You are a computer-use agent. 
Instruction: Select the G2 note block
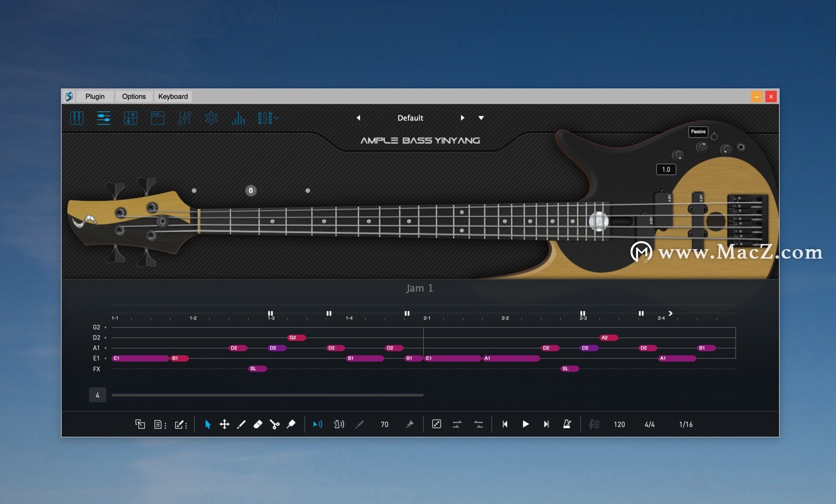[x=296, y=338]
